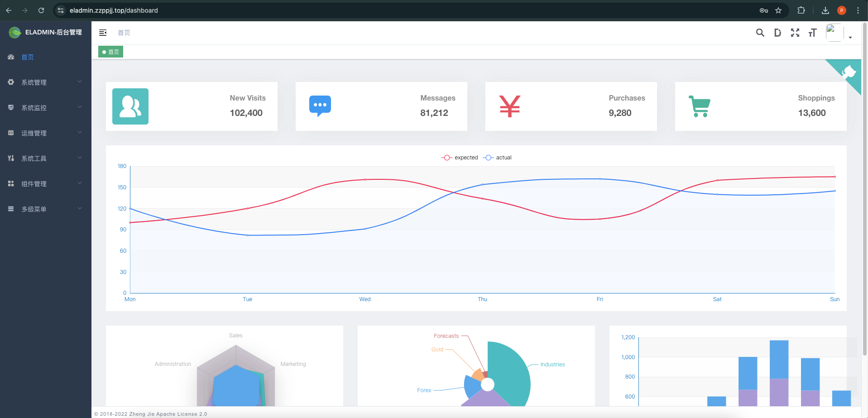The width and height of the screenshot is (868, 418).
Task: Click the Purchases yen icon
Action: pyautogui.click(x=509, y=106)
